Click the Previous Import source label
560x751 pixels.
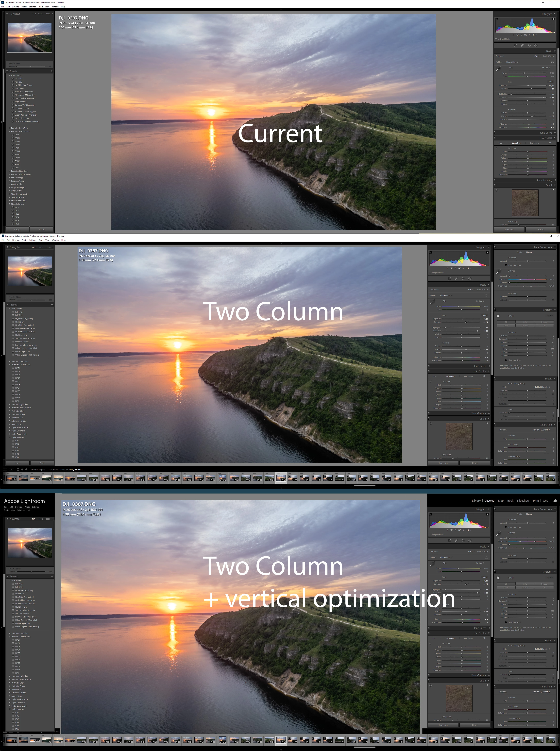click(38, 470)
